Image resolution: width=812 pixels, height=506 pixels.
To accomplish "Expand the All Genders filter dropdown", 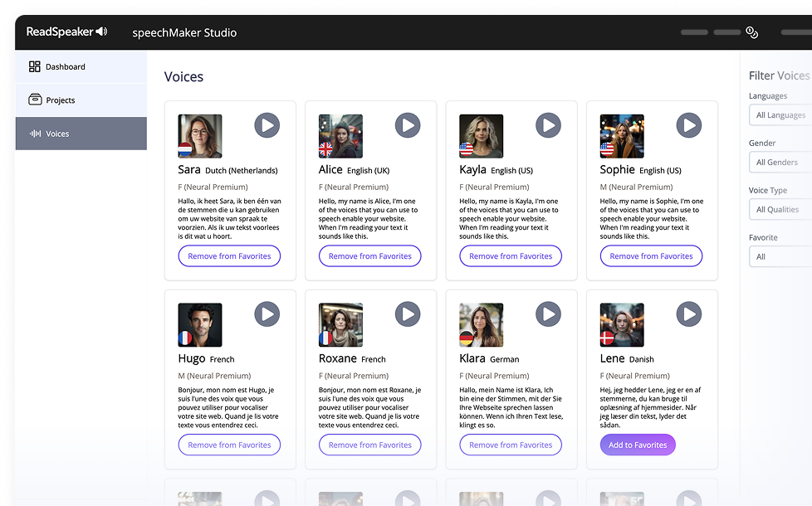I will point(780,163).
